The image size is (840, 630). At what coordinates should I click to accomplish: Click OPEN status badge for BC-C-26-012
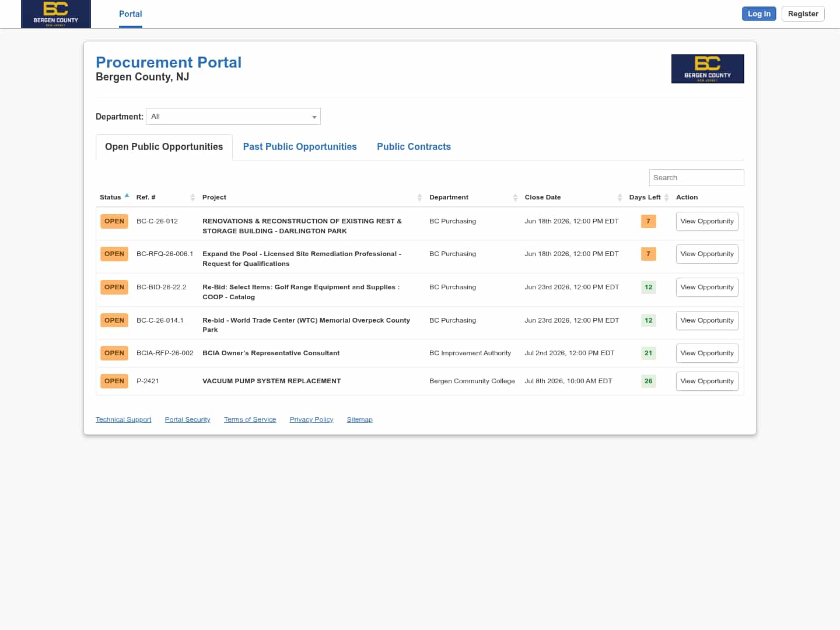(x=114, y=222)
